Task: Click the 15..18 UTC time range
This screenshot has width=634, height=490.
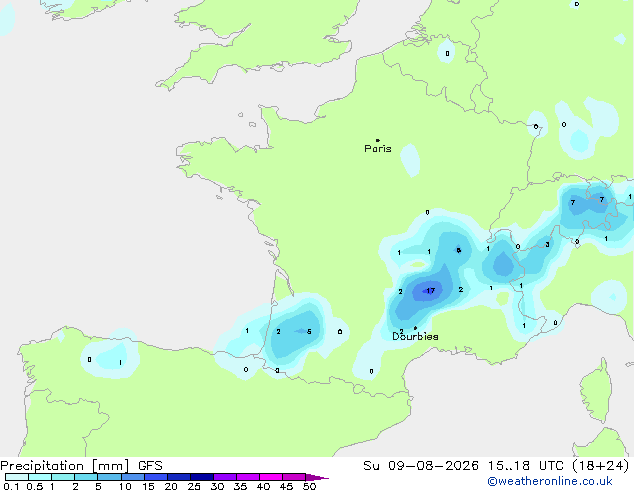Action: point(526,466)
